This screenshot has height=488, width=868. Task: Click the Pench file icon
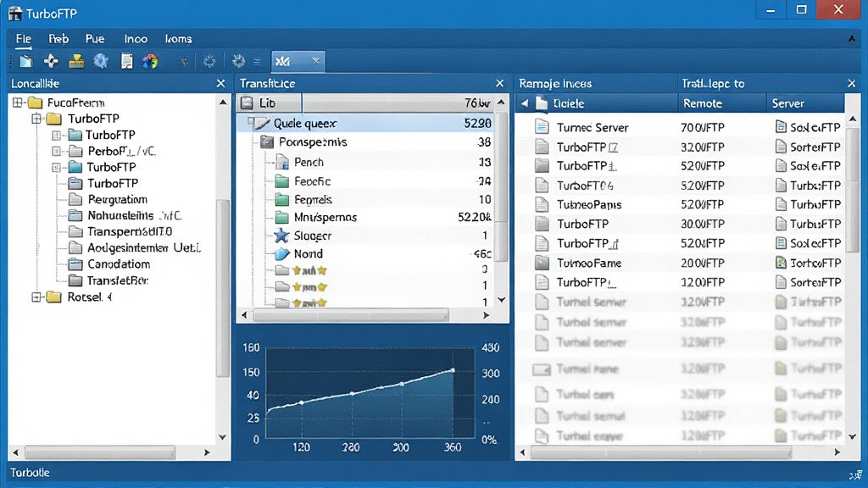click(282, 162)
